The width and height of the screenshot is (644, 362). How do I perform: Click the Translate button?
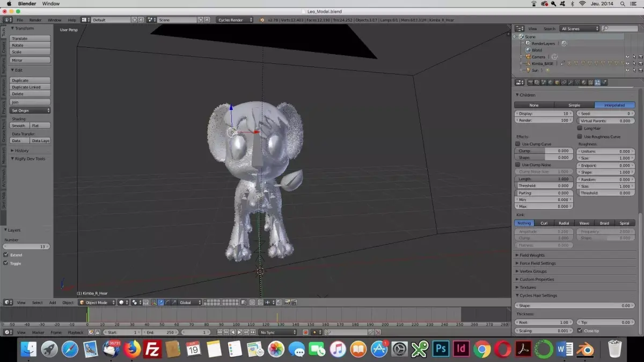31,39
